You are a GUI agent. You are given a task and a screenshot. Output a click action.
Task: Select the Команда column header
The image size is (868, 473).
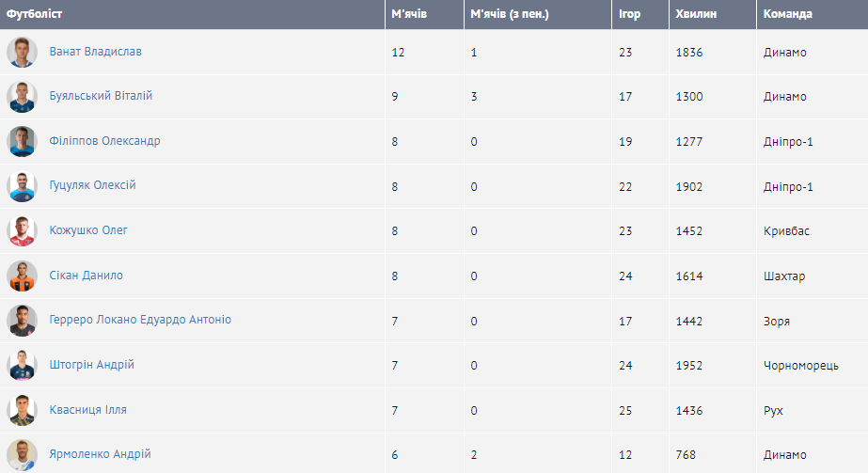tap(788, 14)
